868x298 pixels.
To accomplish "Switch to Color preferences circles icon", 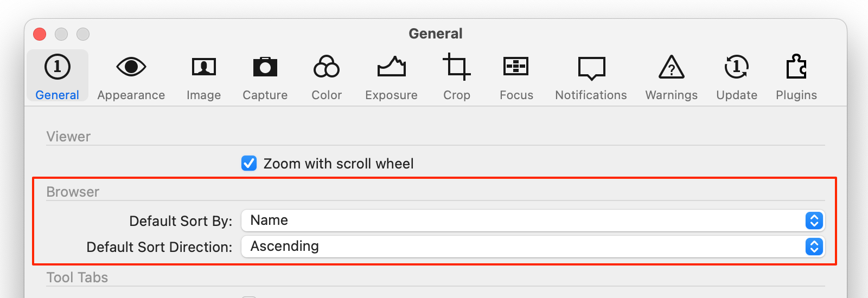I will click(327, 67).
